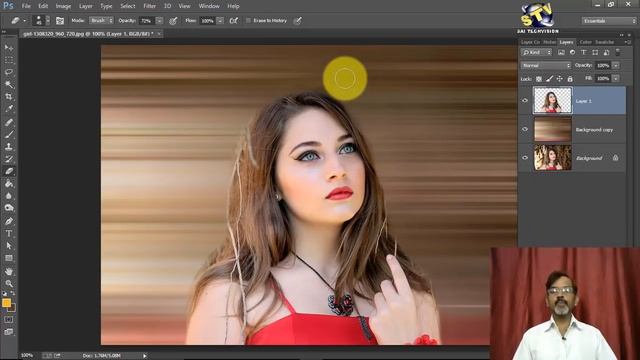Select the Brush tool in toolbox
This screenshot has width=640, height=360.
[9, 134]
